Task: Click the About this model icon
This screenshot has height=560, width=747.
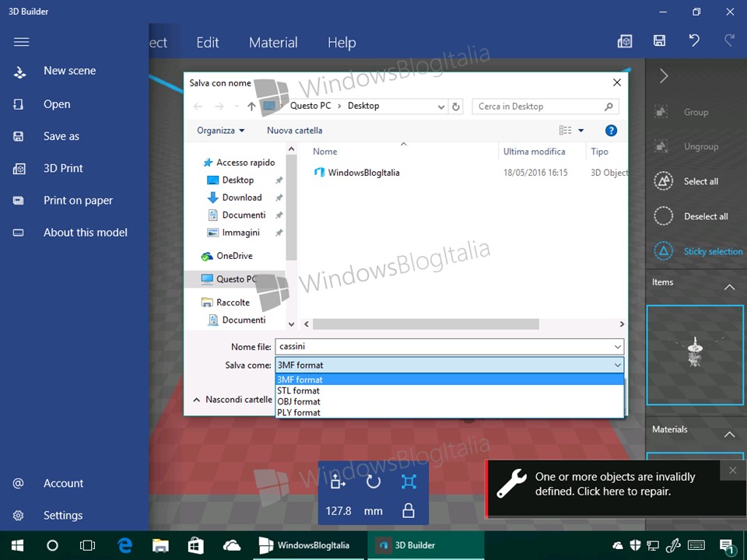Action: coord(18,233)
